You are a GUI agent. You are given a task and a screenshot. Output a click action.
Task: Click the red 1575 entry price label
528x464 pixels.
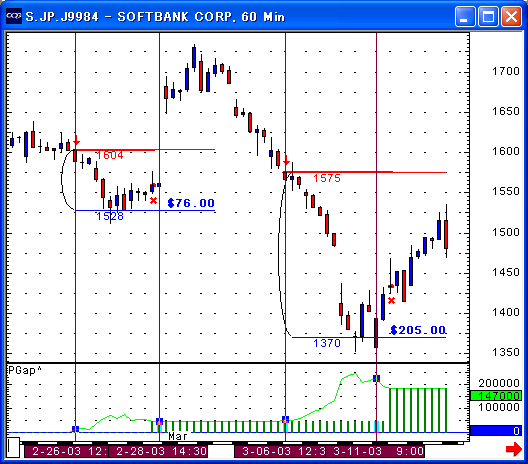(327, 178)
